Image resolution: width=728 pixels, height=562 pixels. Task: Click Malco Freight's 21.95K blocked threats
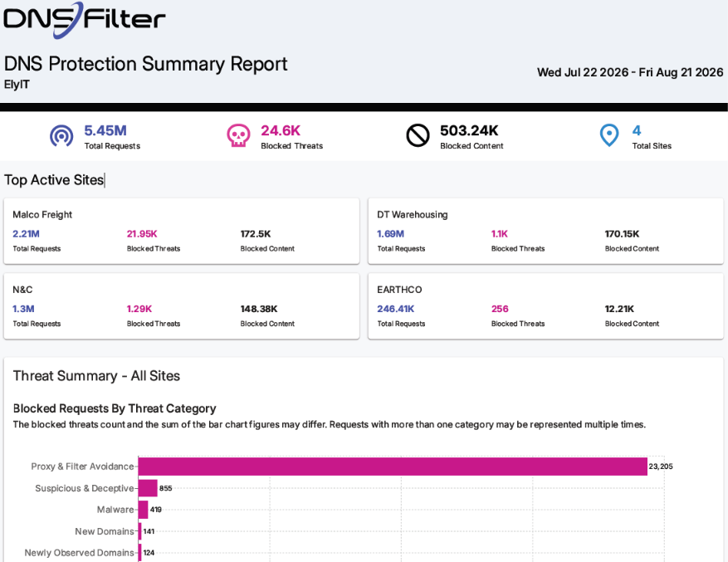click(142, 233)
